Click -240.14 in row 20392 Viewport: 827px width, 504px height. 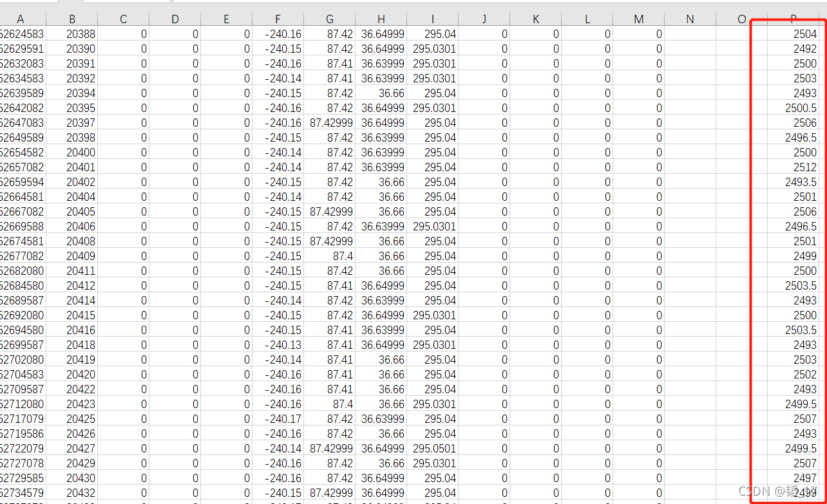click(278, 78)
